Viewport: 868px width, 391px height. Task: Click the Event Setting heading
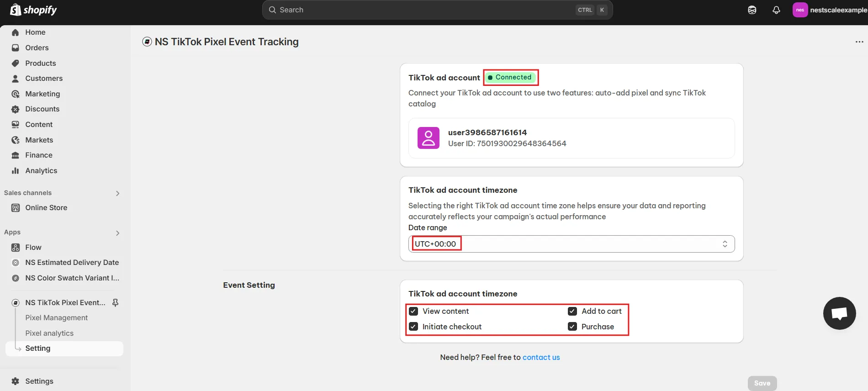(x=249, y=285)
